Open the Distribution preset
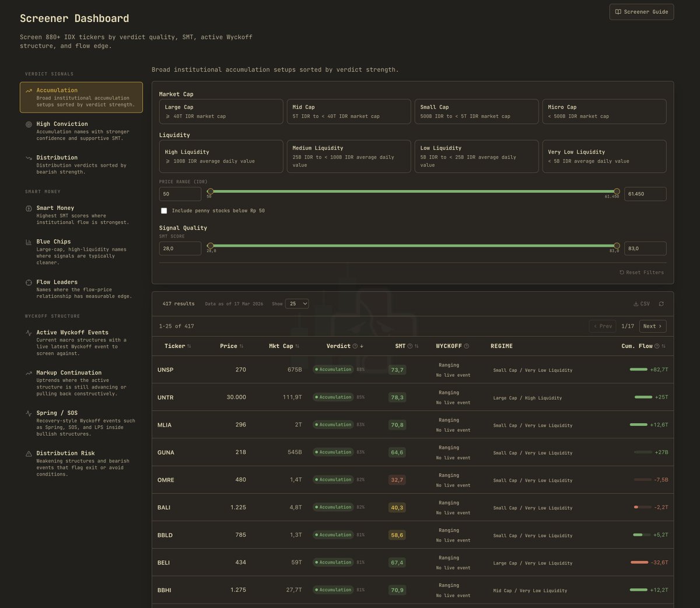Image resolution: width=700 pixels, height=608 pixels. pyautogui.click(x=81, y=165)
